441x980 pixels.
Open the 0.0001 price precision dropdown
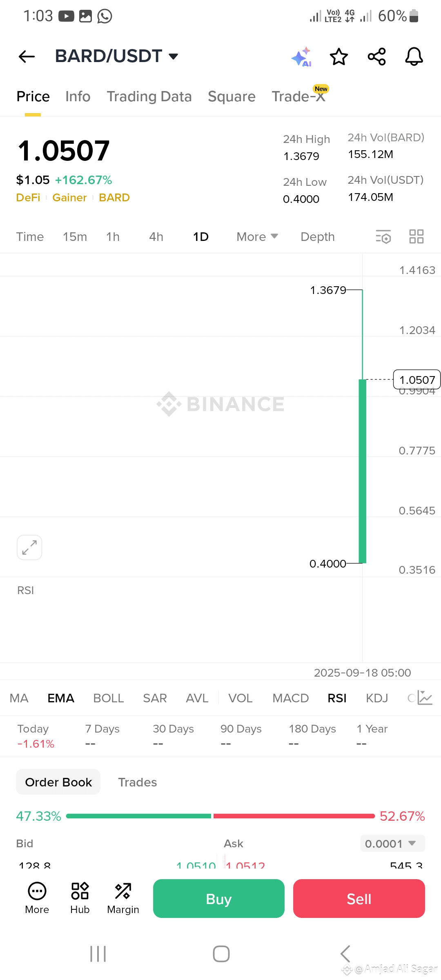[392, 844]
